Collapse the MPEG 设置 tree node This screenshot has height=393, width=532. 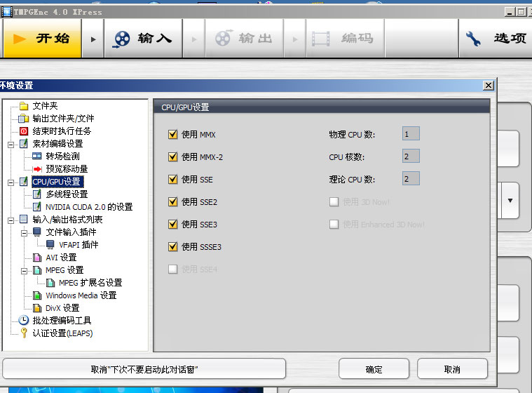[24, 271]
